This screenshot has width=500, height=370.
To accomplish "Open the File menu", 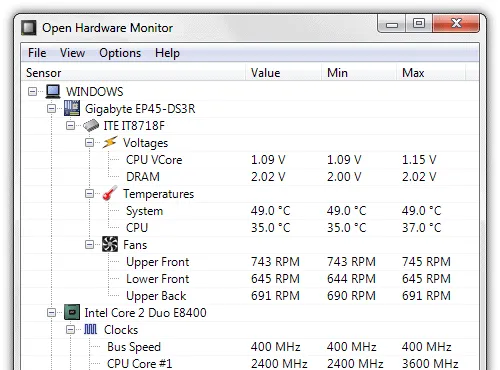I will pos(37,53).
